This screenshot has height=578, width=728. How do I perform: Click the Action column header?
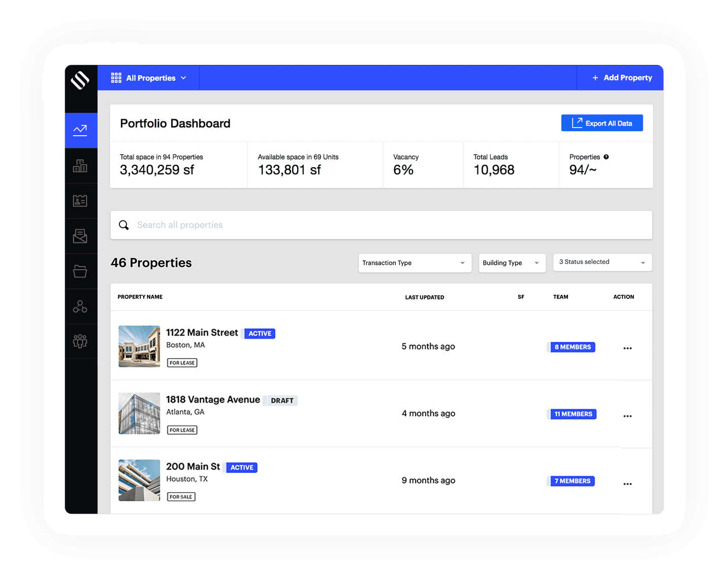pos(623,297)
